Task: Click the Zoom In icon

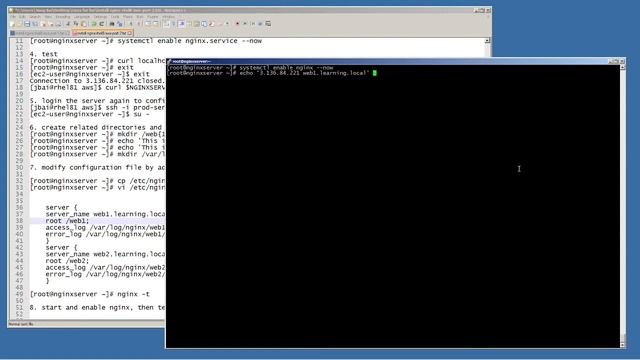Action: 131,24
